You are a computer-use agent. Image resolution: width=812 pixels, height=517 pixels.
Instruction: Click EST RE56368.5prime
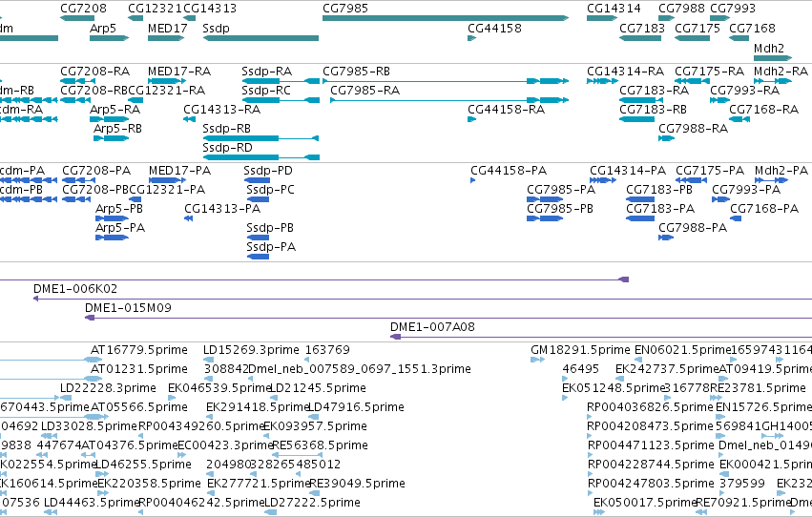click(x=320, y=445)
